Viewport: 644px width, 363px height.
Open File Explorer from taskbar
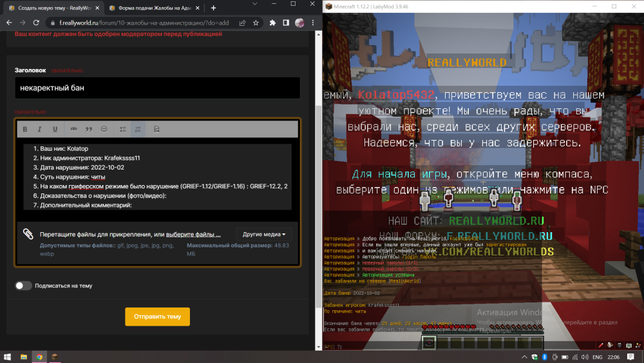pos(23,357)
